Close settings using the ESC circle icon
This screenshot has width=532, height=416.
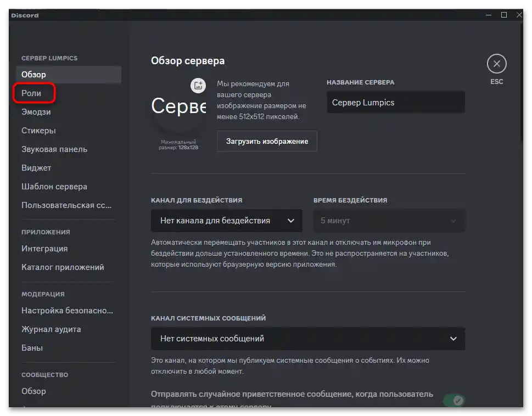point(496,64)
